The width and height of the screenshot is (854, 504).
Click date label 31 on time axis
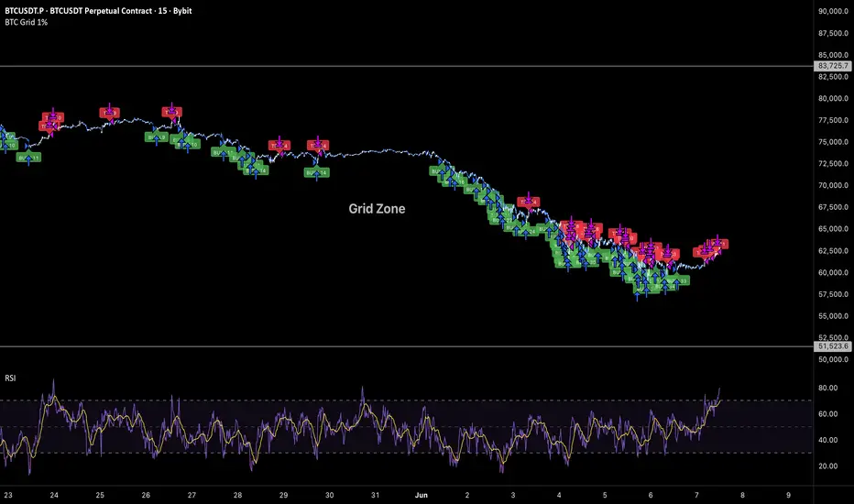coord(376,495)
